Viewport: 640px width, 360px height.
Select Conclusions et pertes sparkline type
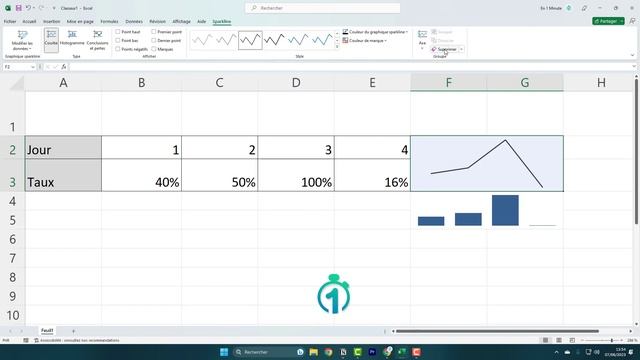[98, 40]
